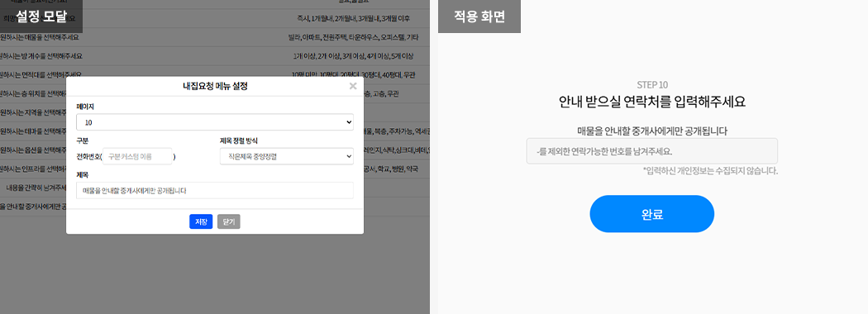Click the 완료 button on the applied screen

tap(652, 214)
